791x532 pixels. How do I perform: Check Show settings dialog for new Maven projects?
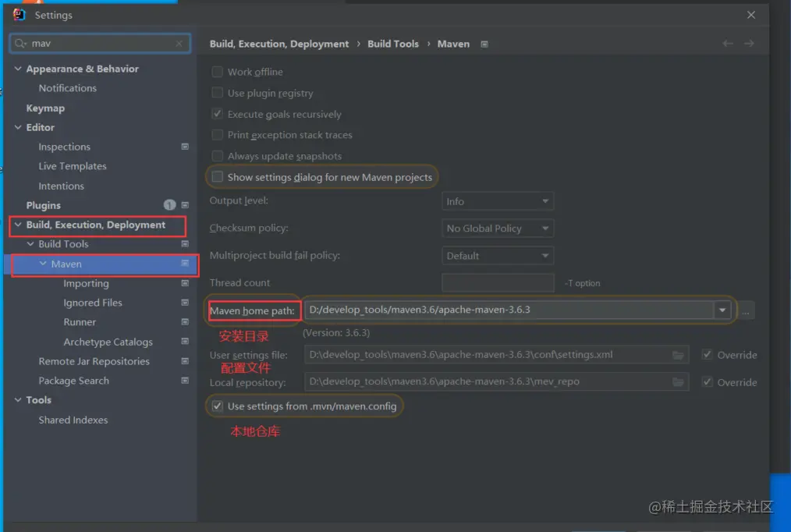coord(218,177)
